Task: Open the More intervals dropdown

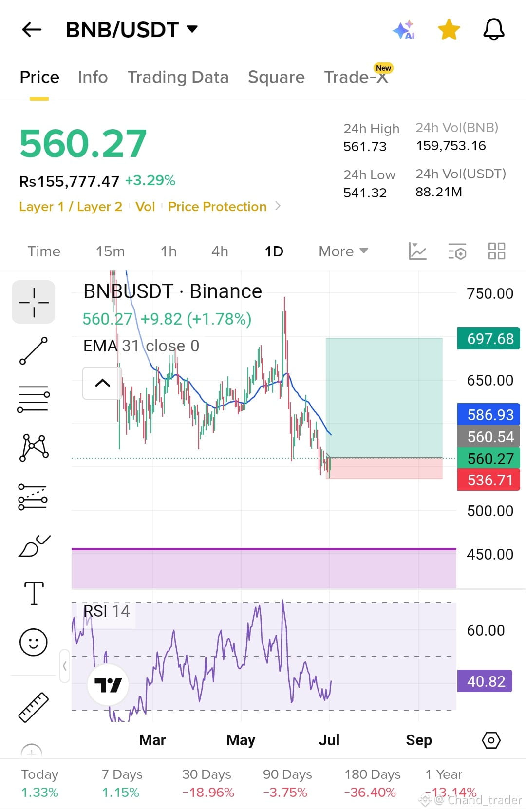Action: point(343,251)
